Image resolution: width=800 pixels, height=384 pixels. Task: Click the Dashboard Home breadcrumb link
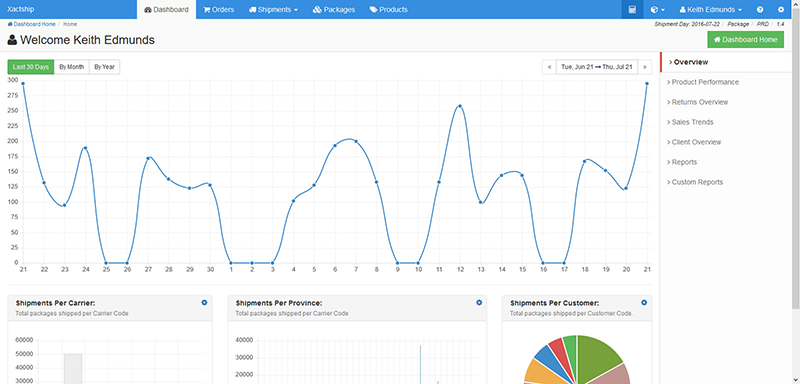pyautogui.click(x=31, y=24)
